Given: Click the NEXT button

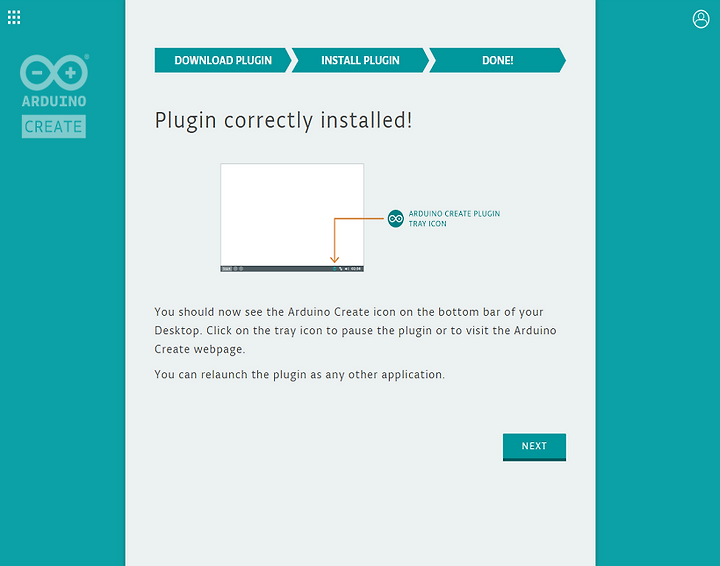Looking at the screenshot, I should 534,447.
